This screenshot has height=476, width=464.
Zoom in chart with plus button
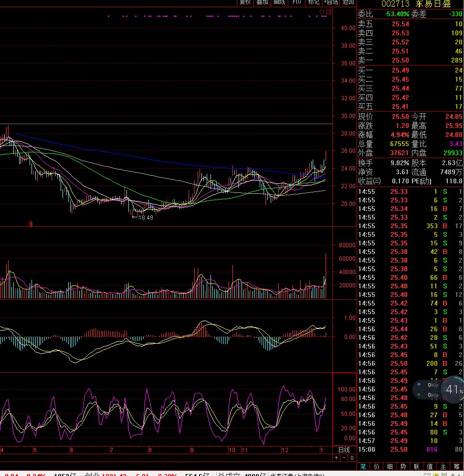pyautogui.click(x=336, y=458)
